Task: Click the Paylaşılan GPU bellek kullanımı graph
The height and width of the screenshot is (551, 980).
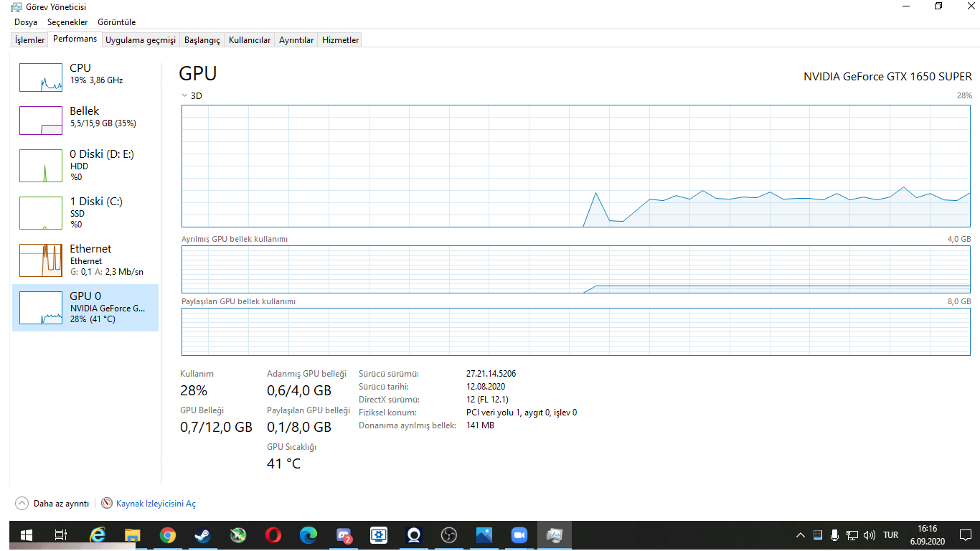Action: [x=576, y=331]
